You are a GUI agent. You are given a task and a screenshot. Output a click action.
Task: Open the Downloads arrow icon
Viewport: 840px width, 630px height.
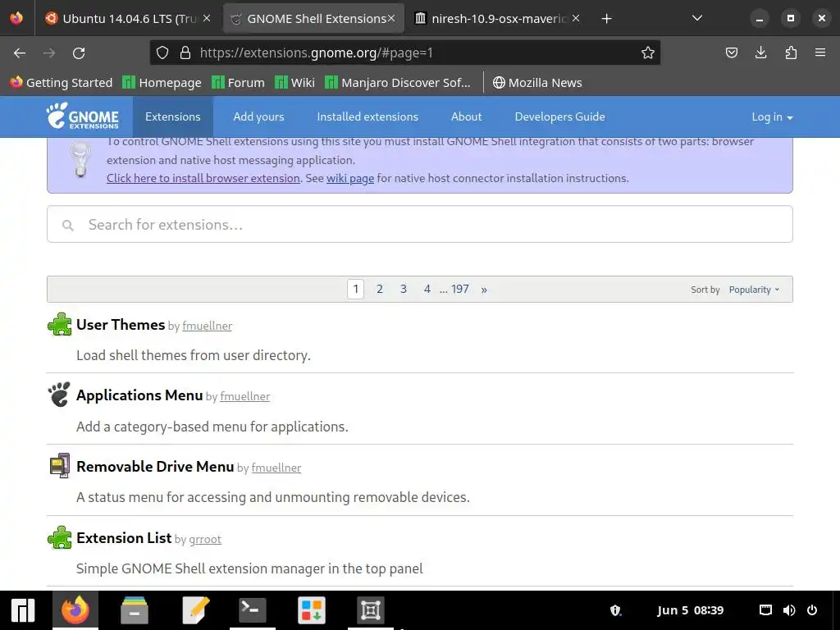(x=760, y=52)
